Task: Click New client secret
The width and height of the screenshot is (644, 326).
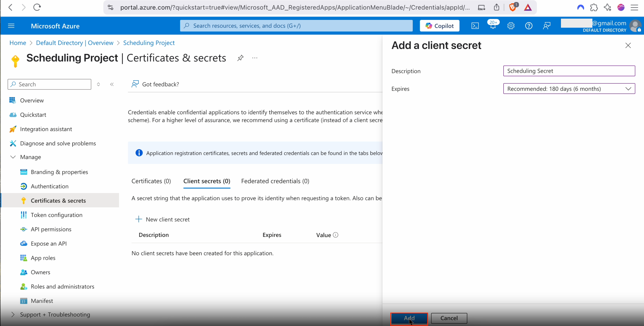Action: coord(163,219)
